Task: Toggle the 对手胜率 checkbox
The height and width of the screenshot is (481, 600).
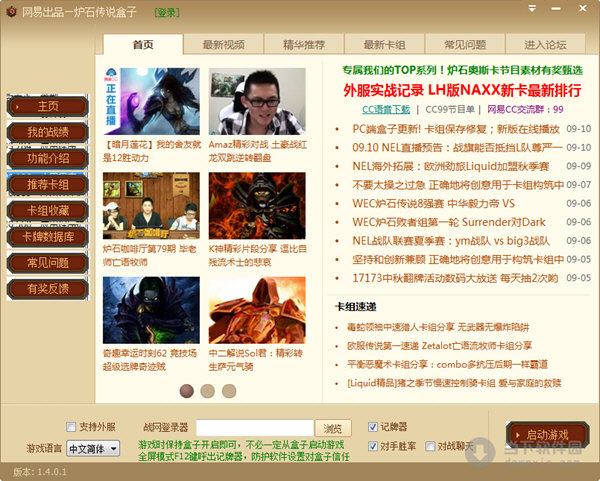Action: pos(373,446)
